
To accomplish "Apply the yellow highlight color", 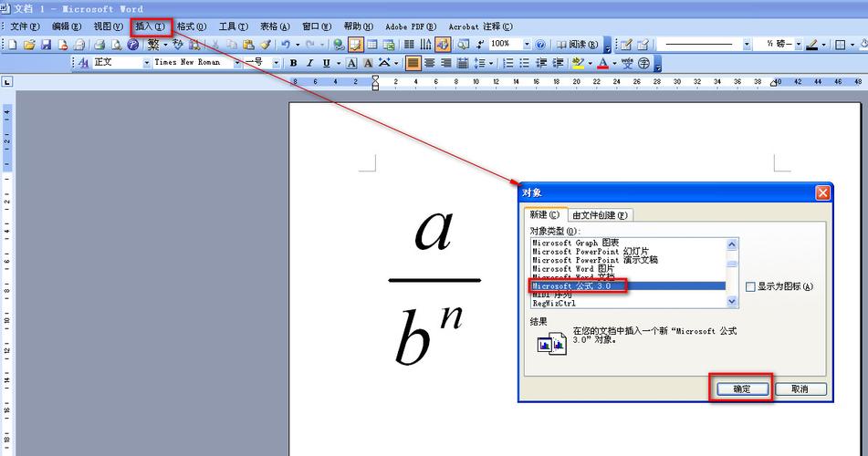I will coord(578,63).
